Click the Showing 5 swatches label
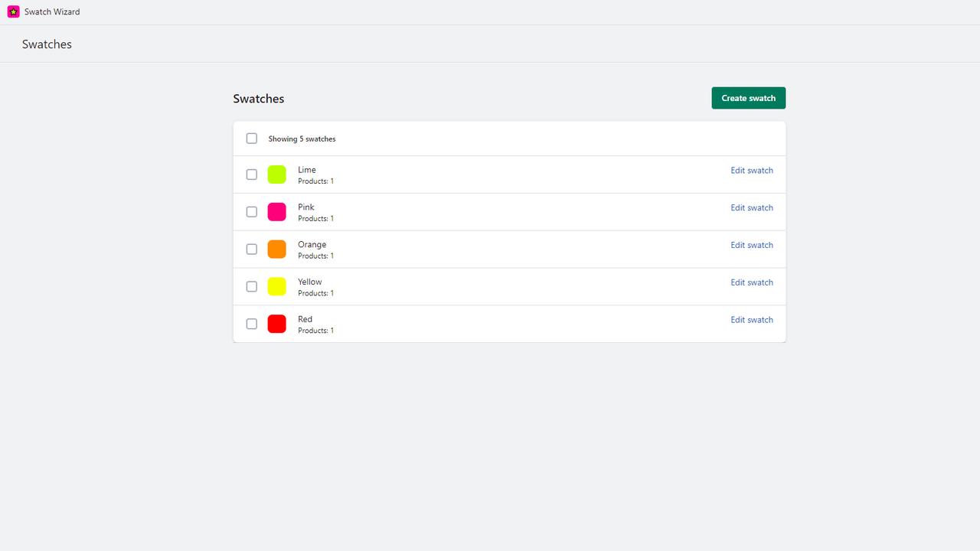The width and height of the screenshot is (980, 551). (302, 139)
